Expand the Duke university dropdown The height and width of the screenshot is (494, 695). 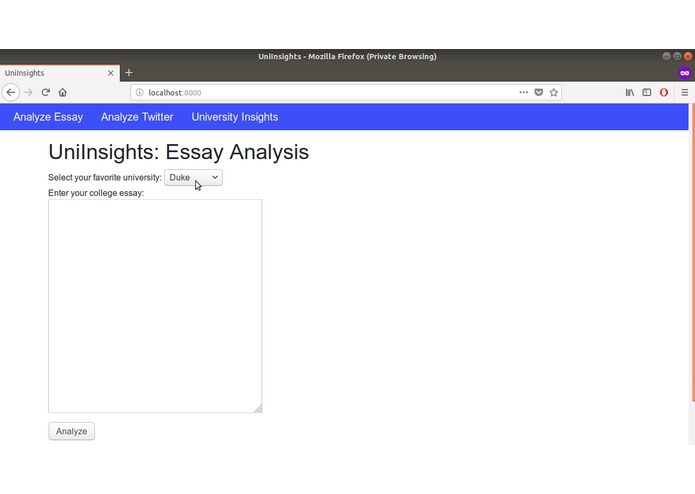tap(193, 178)
